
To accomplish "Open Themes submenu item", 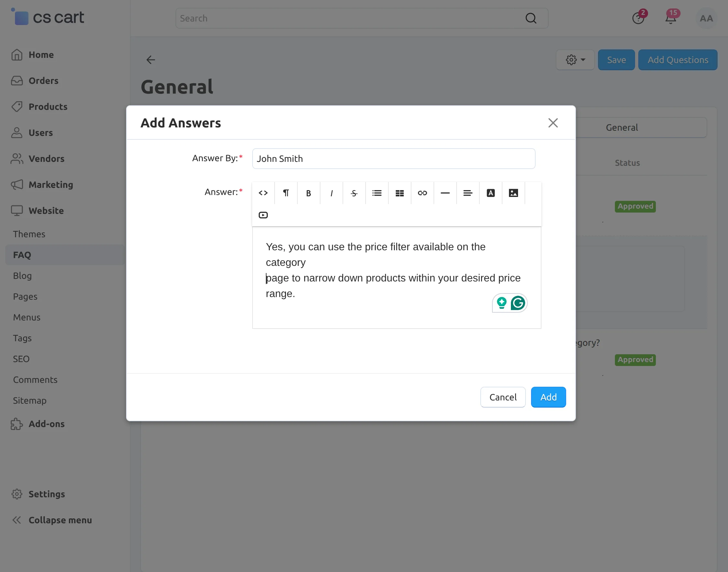I will tap(29, 234).
